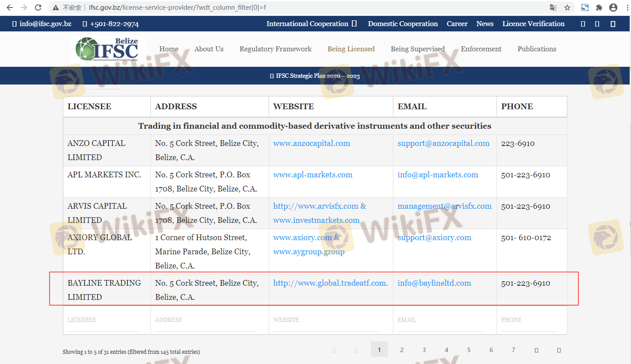Email info@apl-markets.com
The width and height of the screenshot is (631, 364).
click(x=438, y=175)
